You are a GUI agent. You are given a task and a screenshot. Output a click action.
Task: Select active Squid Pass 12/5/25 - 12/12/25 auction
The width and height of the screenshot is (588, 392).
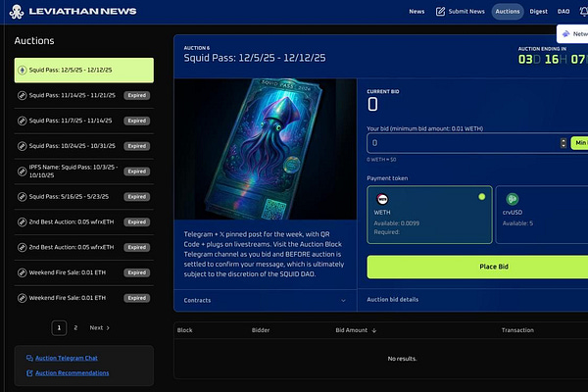click(x=84, y=71)
